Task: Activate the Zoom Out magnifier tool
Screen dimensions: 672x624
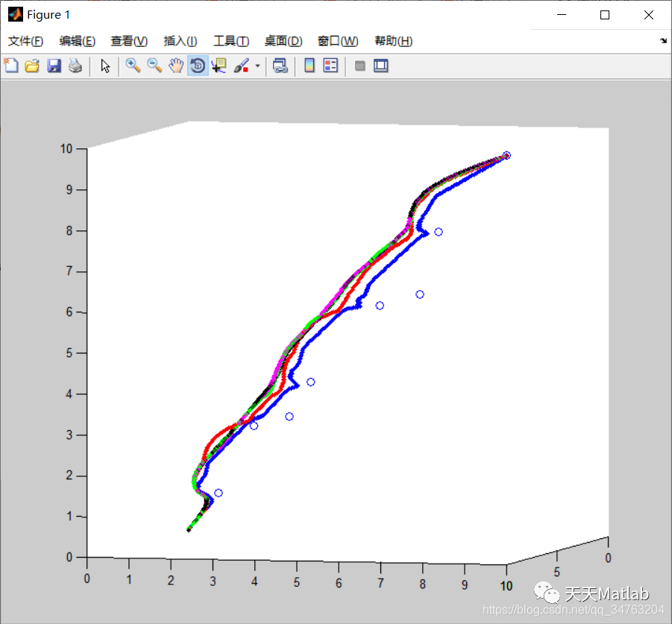Action: [x=154, y=66]
